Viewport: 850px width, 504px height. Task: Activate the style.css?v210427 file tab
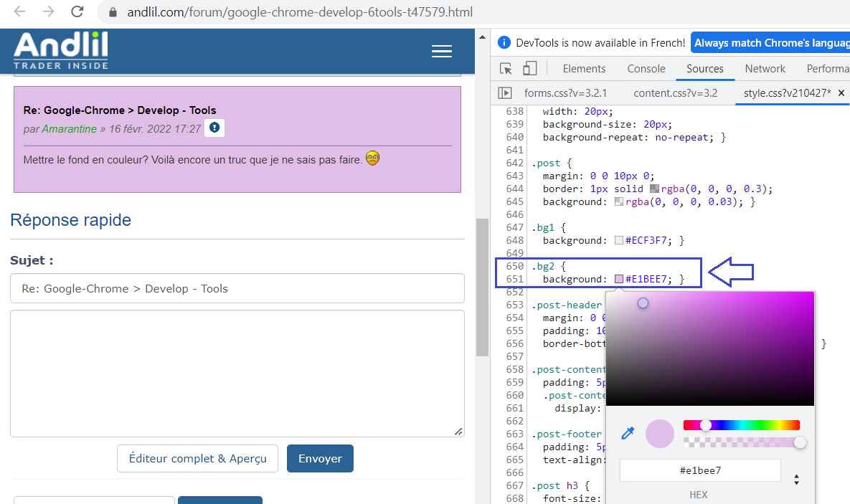click(787, 93)
